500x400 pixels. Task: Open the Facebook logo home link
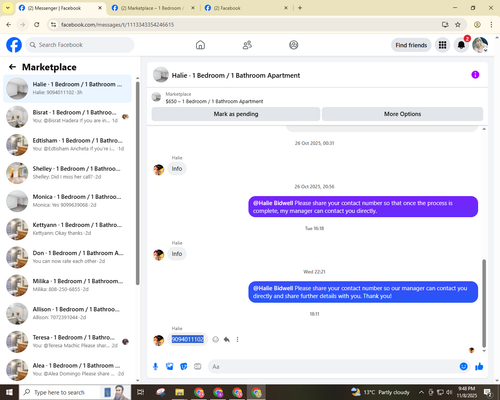tap(14, 45)
